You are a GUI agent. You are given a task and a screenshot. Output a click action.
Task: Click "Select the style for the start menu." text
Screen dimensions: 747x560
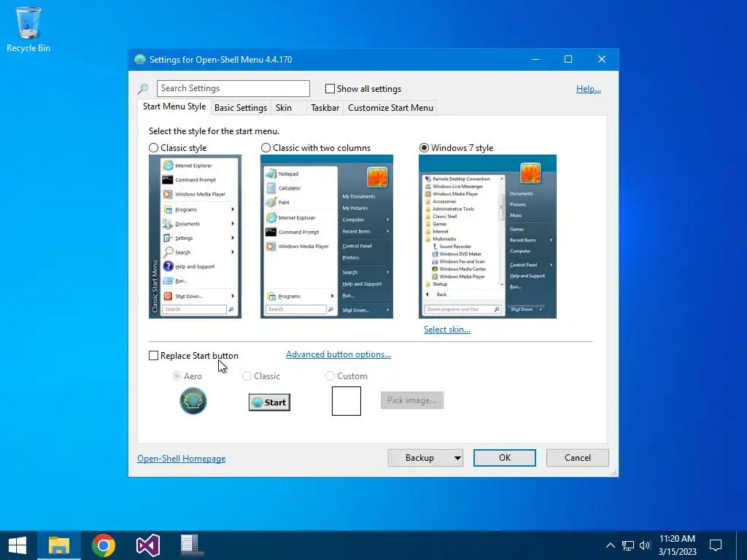click(x=214, y=131)
